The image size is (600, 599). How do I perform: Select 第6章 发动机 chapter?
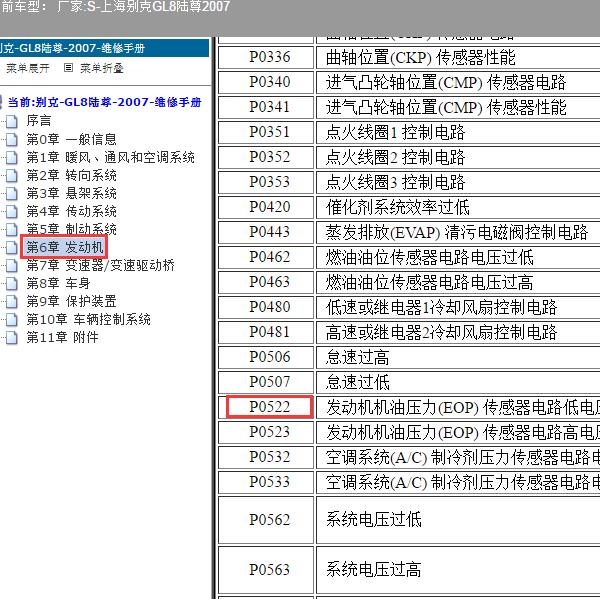[65, 247]
